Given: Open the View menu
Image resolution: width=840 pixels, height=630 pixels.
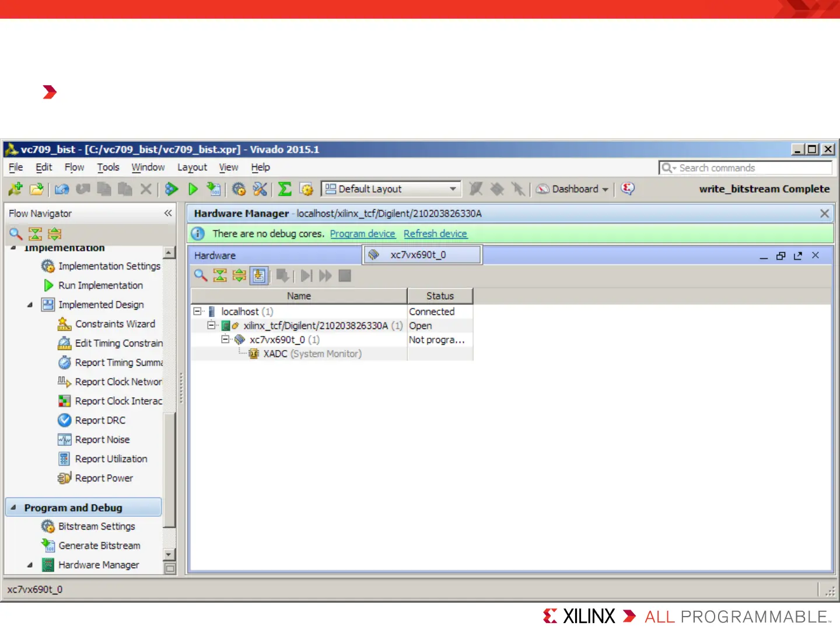Looking at the screenshot, I should [229, 167].
